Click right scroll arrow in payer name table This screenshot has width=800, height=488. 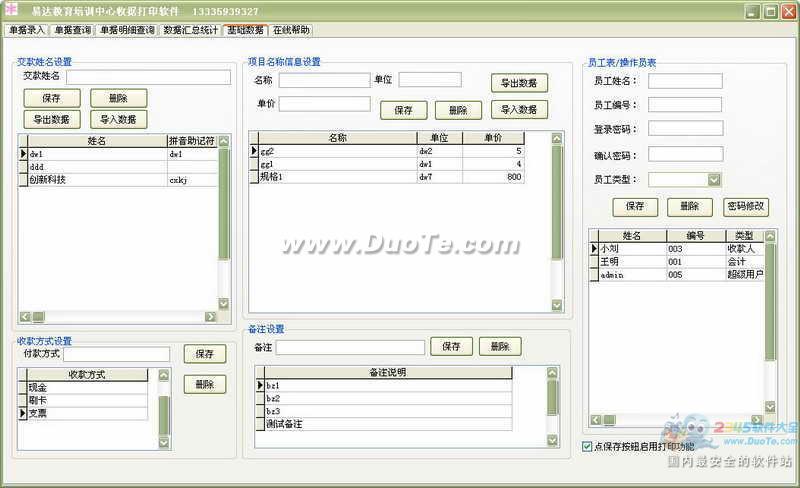210,317
